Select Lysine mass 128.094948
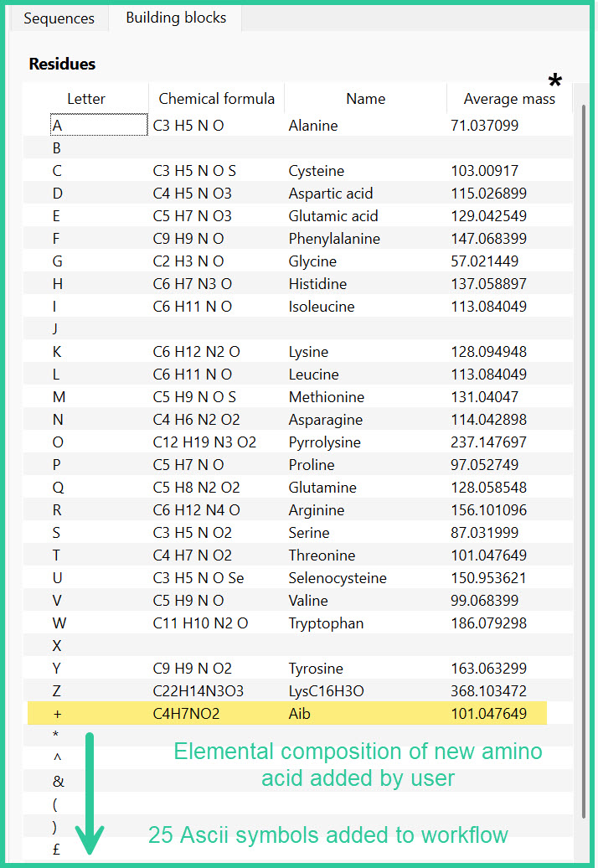Image resolution: width=598 pixels, height=868 pixels. click(488, 352)
